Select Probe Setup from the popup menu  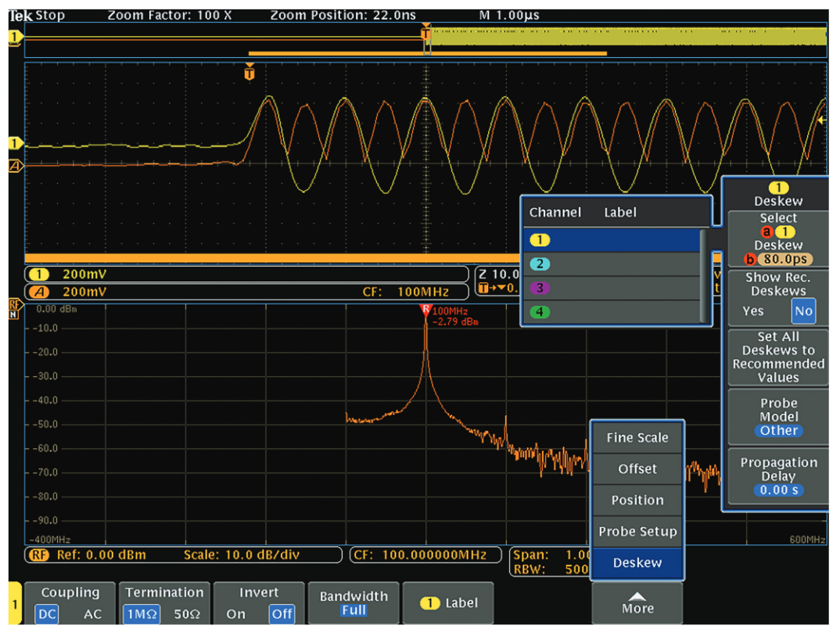[x=637, y=531]
